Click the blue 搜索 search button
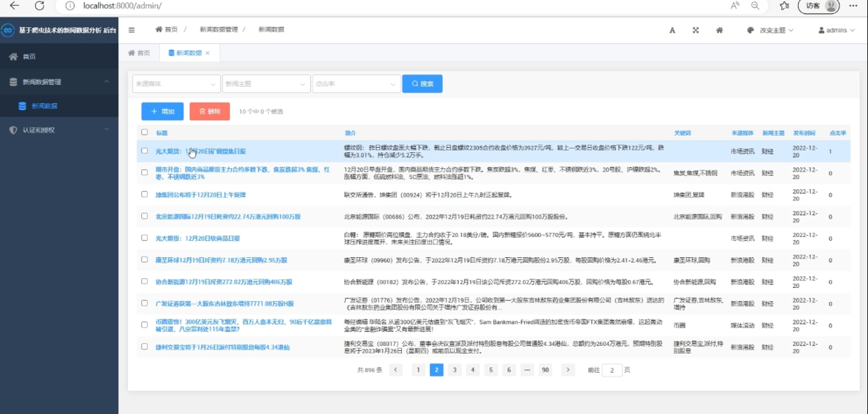 422,84
